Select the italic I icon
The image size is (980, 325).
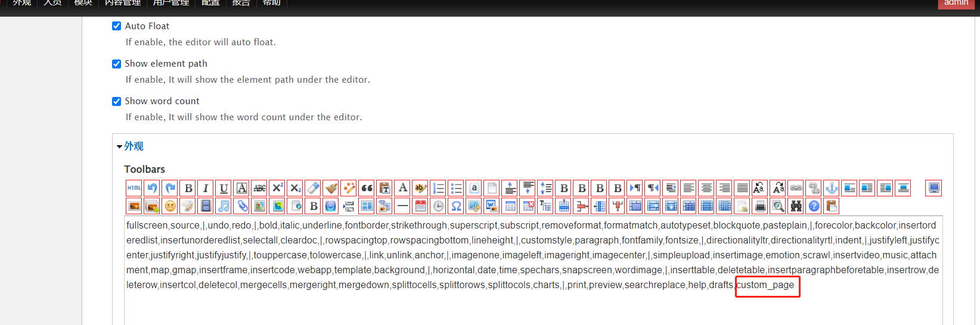(206, 188)
